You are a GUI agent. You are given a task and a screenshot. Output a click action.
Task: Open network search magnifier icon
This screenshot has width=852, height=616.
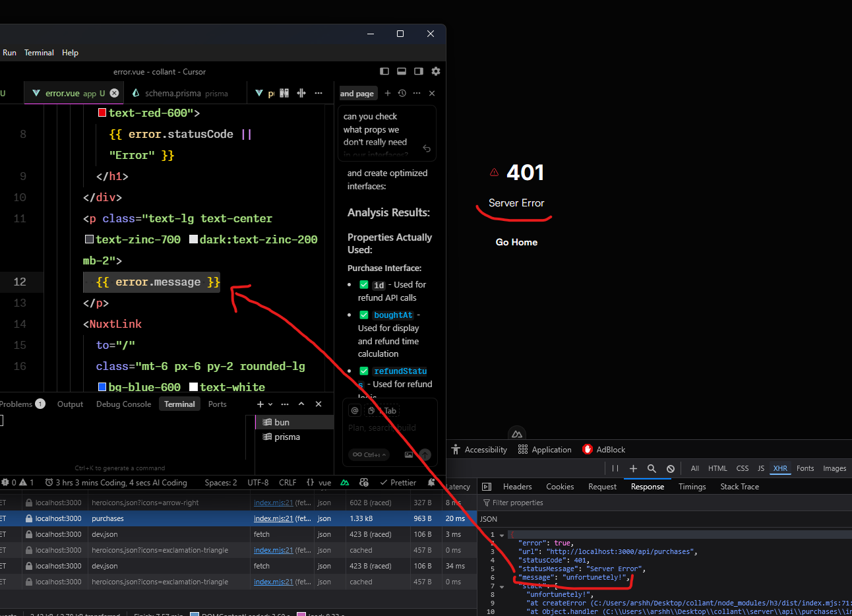652,468
